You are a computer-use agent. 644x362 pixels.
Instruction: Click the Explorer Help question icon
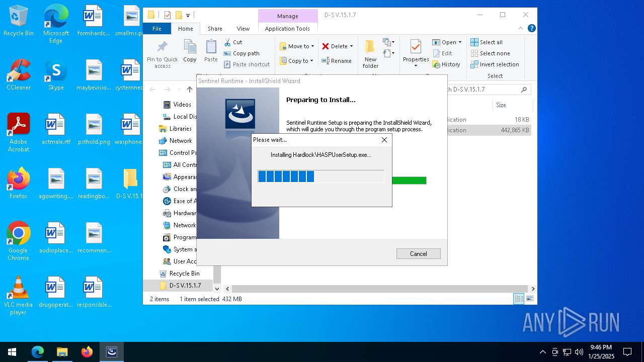click(531, 28)
